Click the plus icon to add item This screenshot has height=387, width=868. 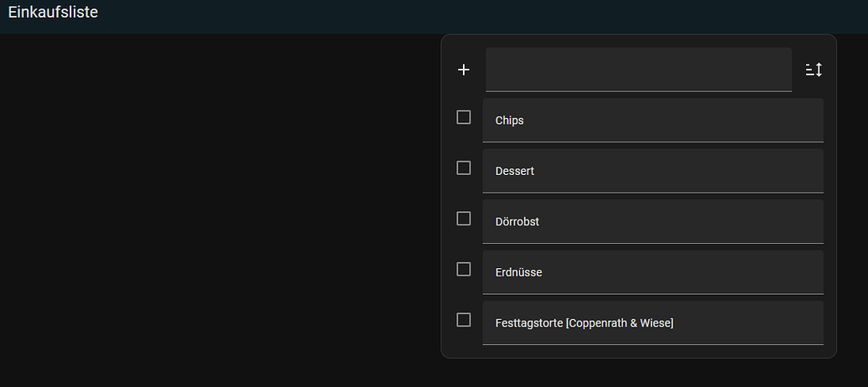[464, 70]
